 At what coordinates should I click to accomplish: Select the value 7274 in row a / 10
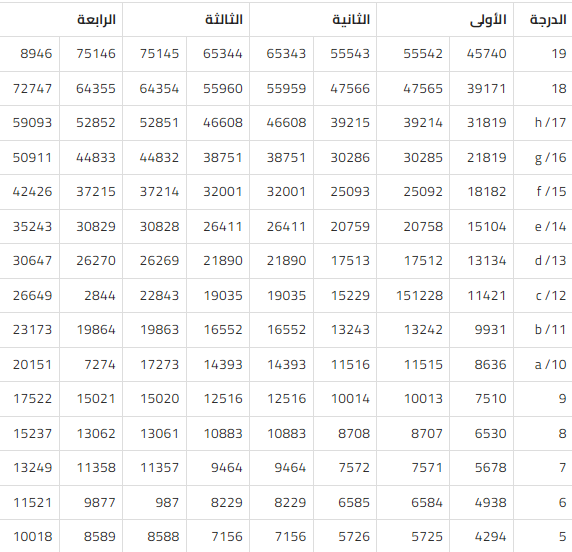click(x=91, y=364)
